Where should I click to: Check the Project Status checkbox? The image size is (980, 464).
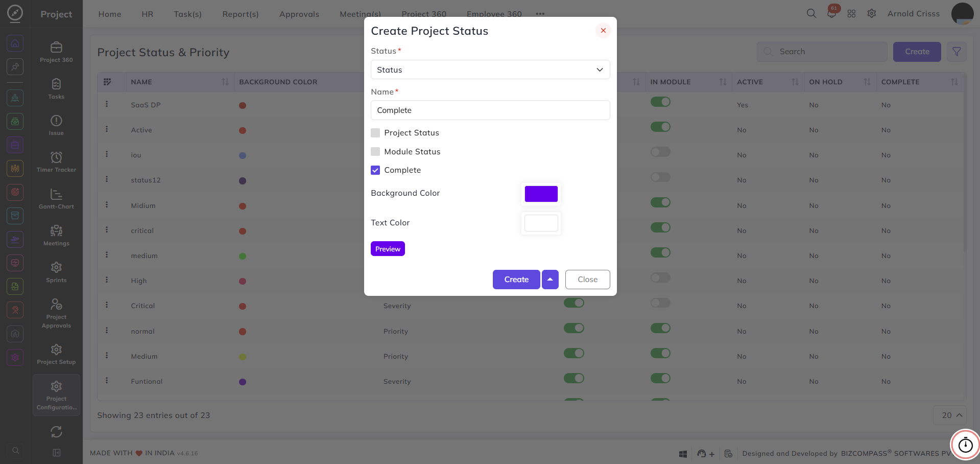[375, 133]
